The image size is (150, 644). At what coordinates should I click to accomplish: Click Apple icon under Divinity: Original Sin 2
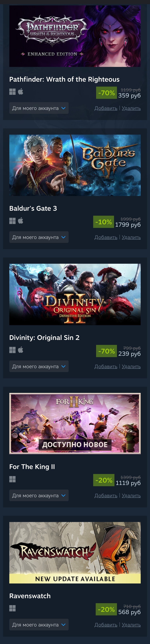[x=21, y=350]
